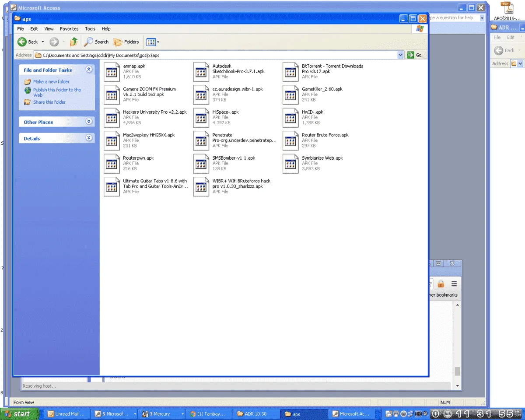Switch to ADR 10-30 taskbar button

[256, 414]
